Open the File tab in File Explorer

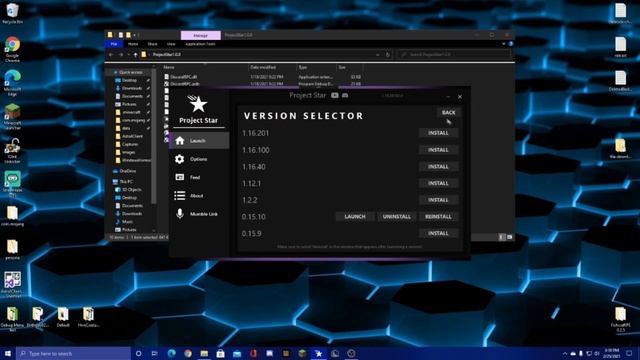(114, 44)
